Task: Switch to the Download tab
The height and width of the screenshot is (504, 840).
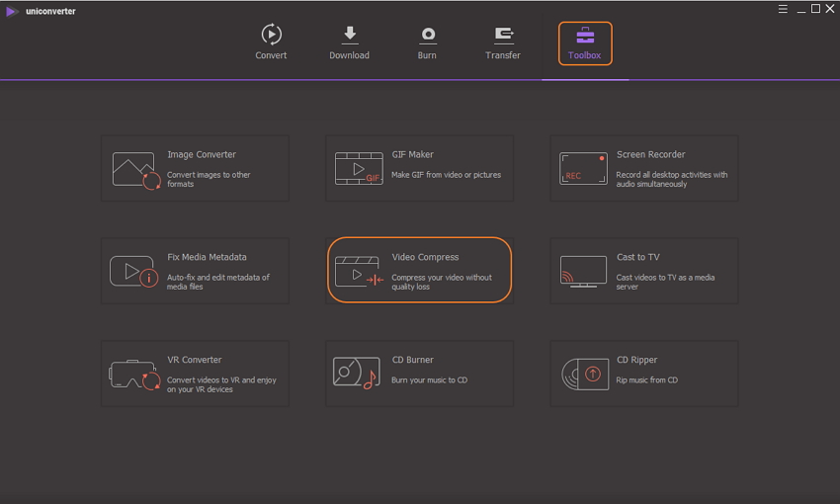Action: (349, 42)
